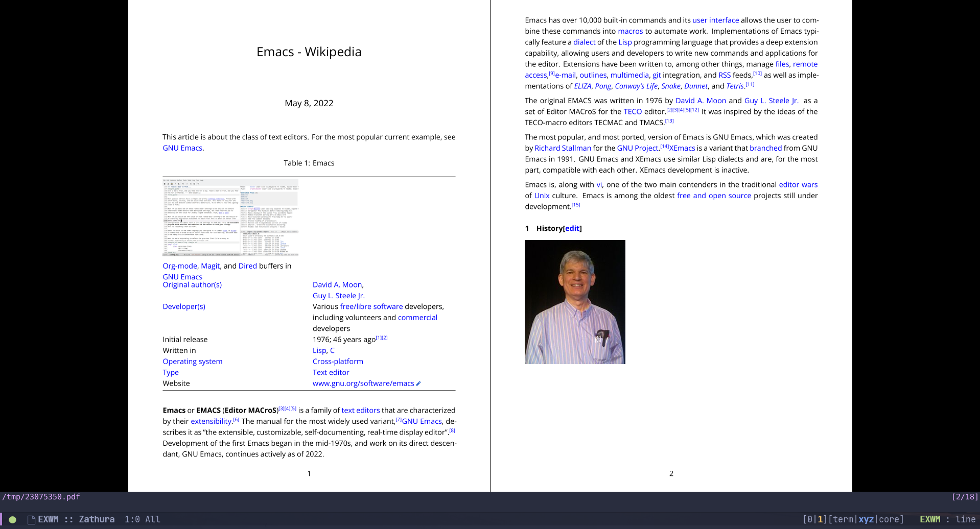Viewport: 980px width, 529px height.
Task: Open the Dired link
Action: coord(248,266)
